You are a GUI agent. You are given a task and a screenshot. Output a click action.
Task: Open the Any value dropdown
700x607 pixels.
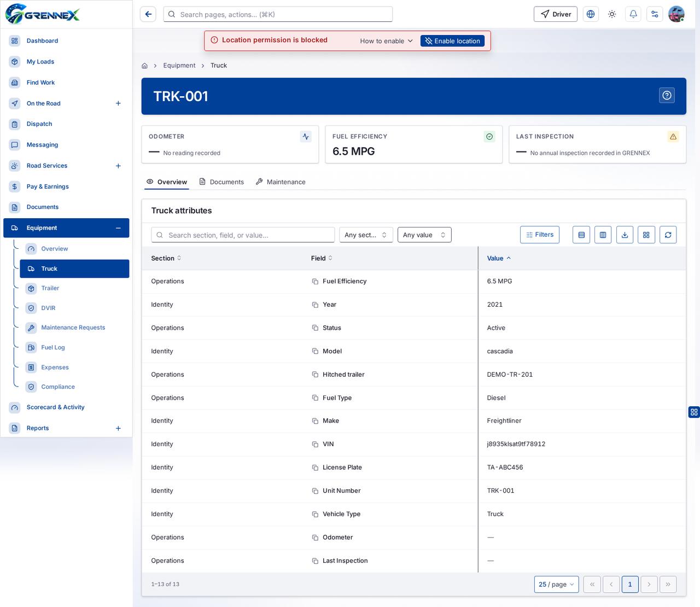tap(424, 235)
